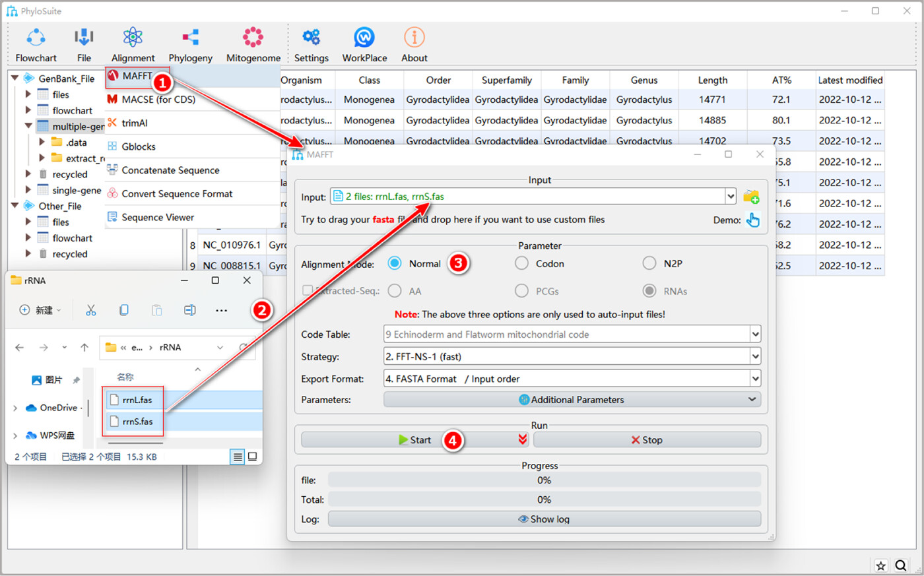
Task: Open the Alignment toolbar menu
Action: tap(133, 45)
